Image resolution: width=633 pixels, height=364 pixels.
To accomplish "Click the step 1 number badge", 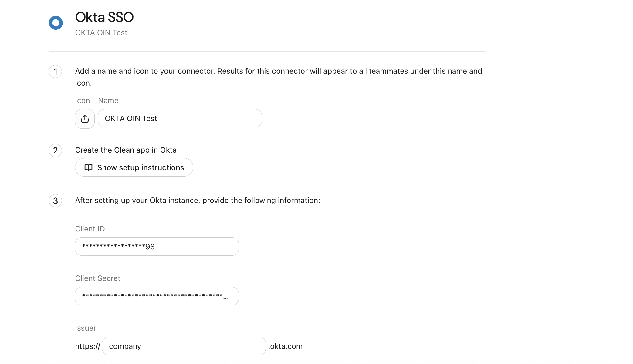I will tap(56, 72).
